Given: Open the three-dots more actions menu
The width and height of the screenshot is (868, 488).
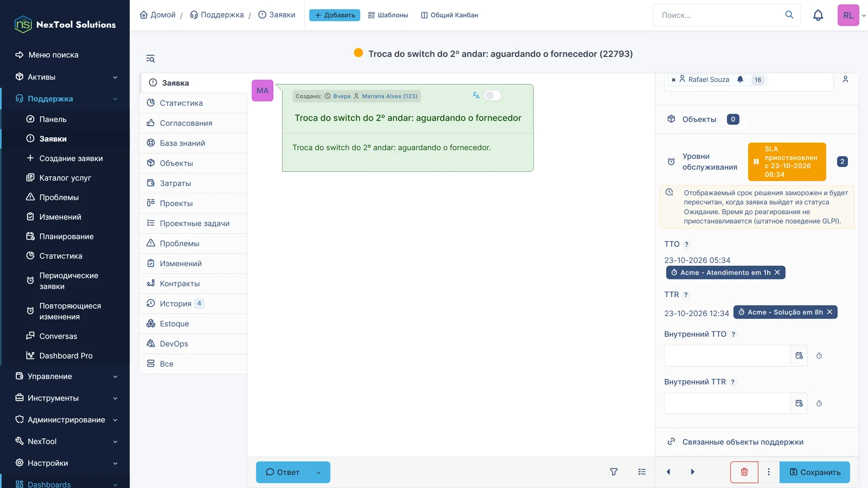Looking at the screenshot, I should 769,472.
